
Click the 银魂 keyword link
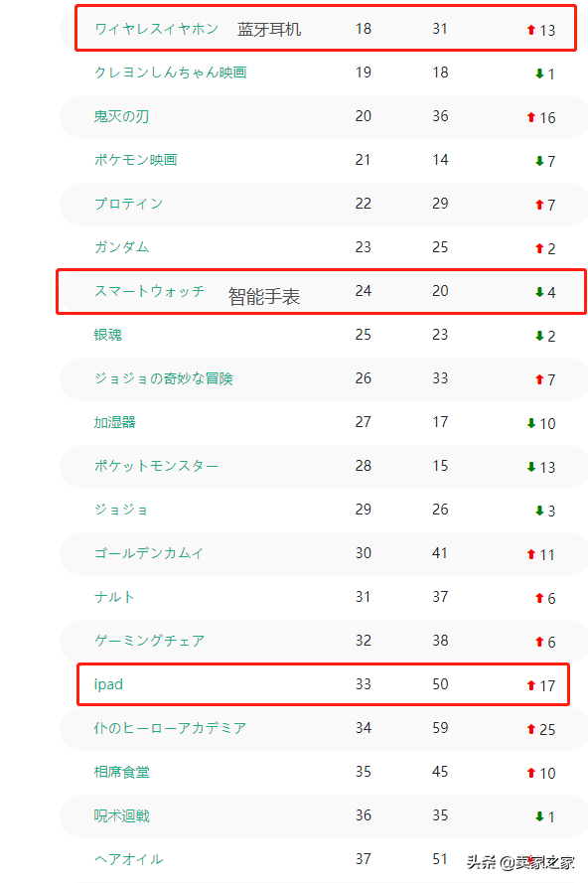[x=107, y=335]
